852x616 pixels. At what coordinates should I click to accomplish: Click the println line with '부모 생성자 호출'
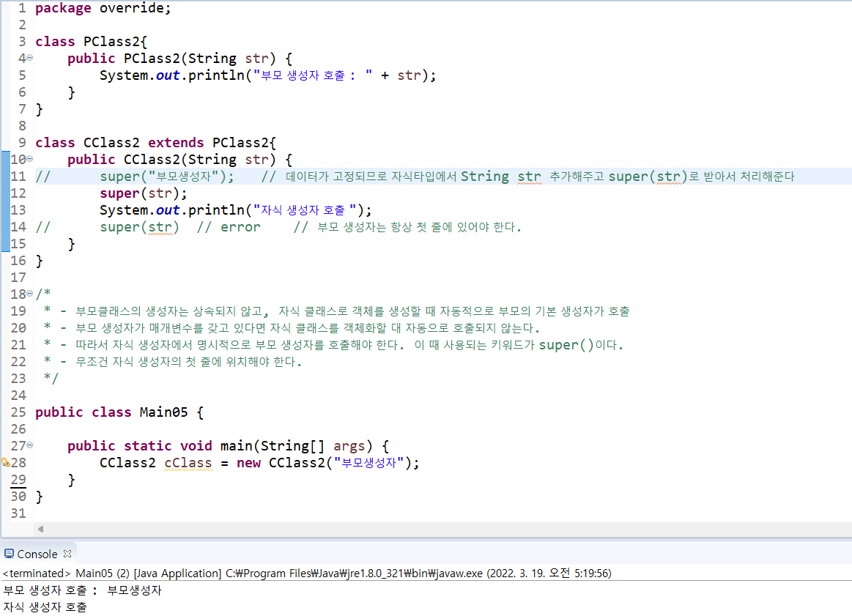tap(268, 75)
